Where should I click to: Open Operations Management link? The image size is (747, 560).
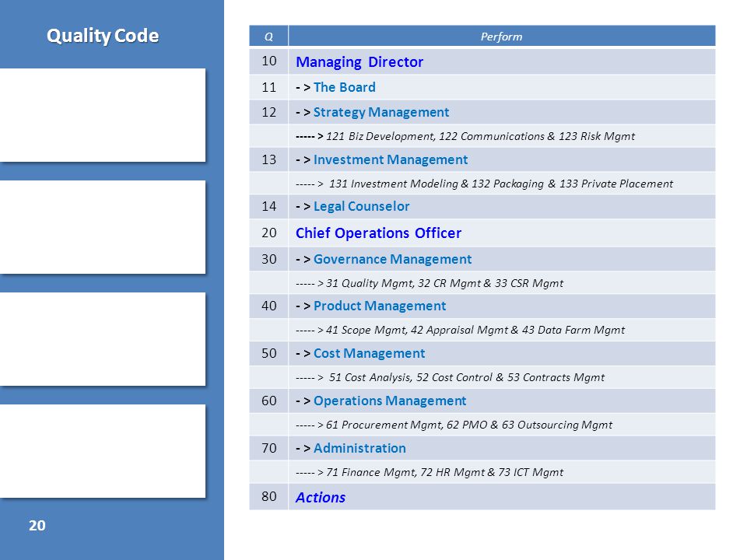point(390,401)
